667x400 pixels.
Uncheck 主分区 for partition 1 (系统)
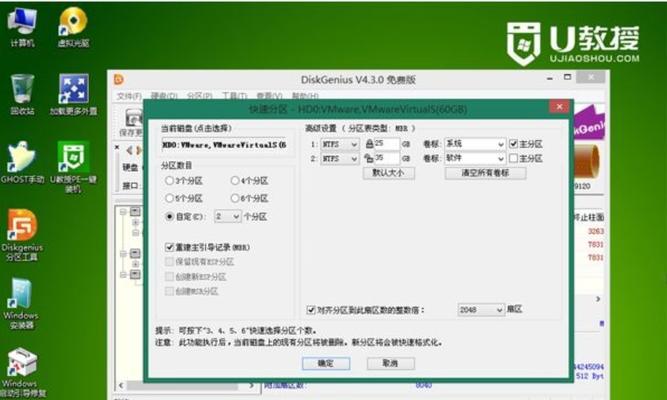point(513,144)
